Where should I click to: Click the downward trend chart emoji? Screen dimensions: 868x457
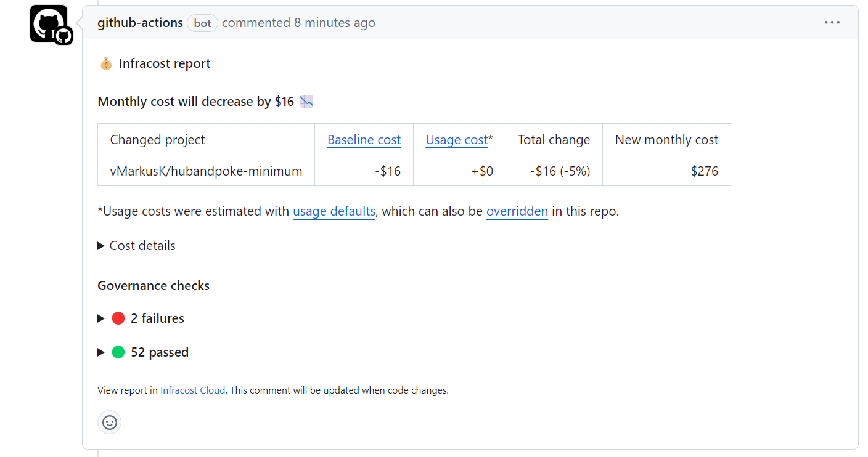pos(306,102)
